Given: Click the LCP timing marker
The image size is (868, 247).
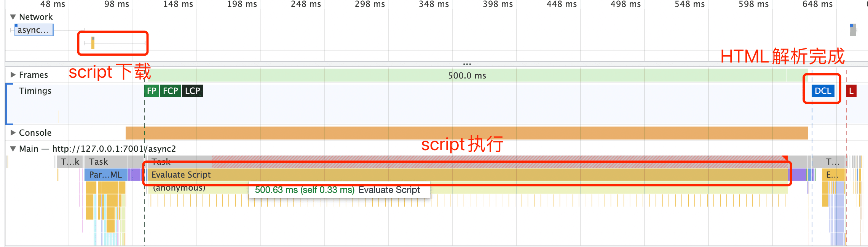Looking at the screenshot, I should (193, 91).
